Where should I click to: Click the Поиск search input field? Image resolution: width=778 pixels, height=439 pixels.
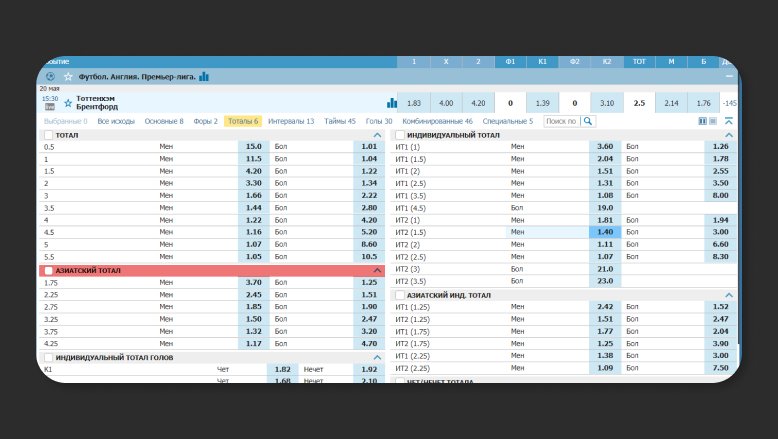(x=561, y=121)
